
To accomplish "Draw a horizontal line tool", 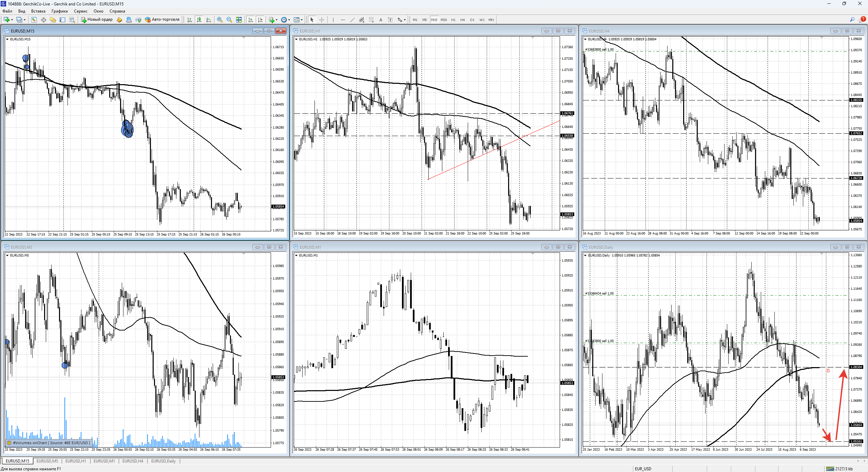I will coord(343,20).
